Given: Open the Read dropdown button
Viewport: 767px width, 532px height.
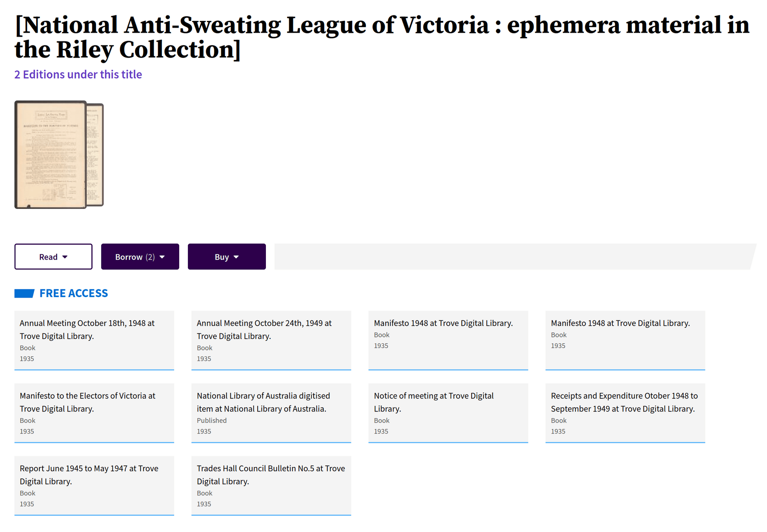Looking at the screenshot, I should [x=53, y=257].
